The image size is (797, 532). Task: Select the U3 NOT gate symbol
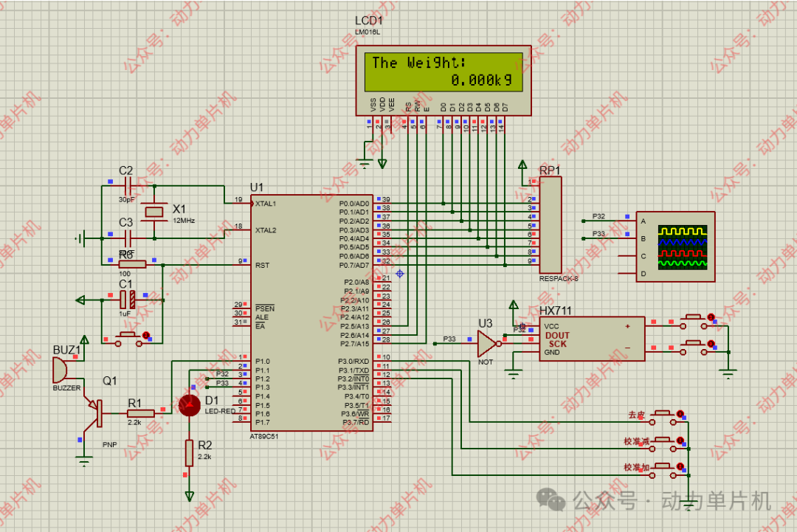click(488, 344)
